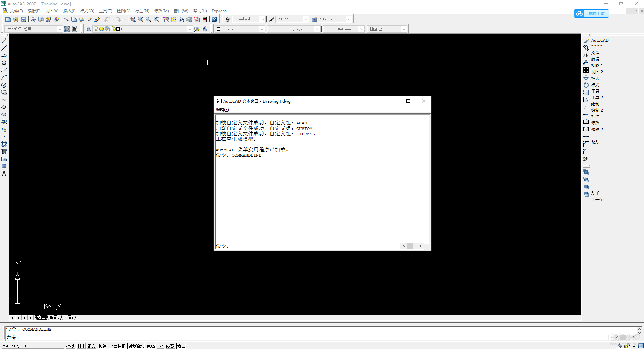Open 编辑(E) menu in text window
The width and height of the screenshot is (644, 349).
coord(222,110)
